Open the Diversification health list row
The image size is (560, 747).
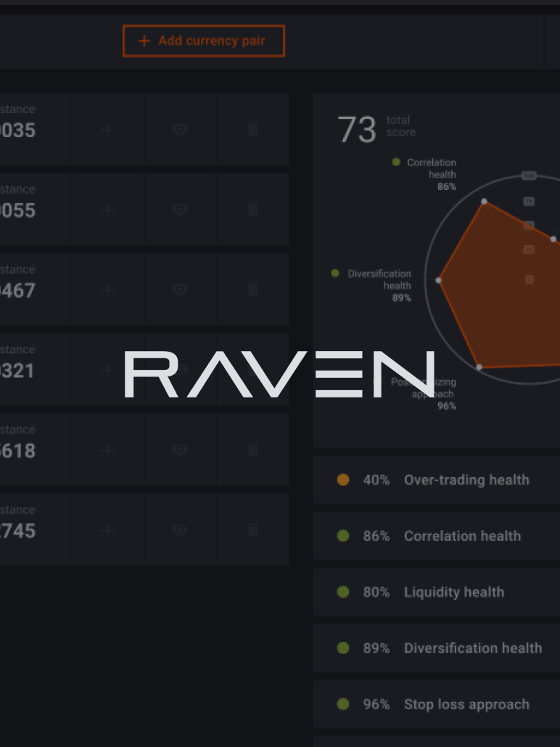point(437,648)
